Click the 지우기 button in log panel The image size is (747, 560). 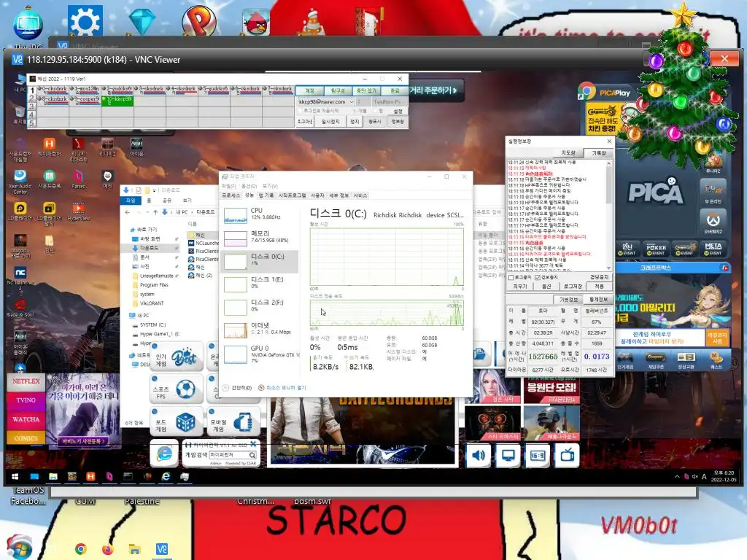(519, 286)
